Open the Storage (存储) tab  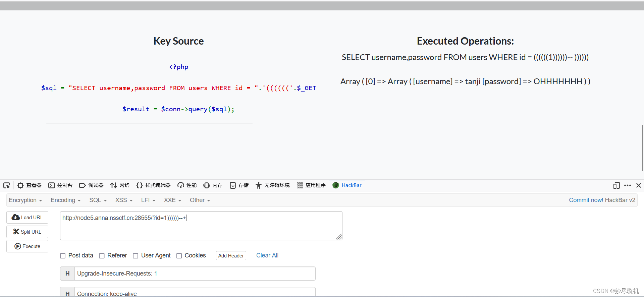tap(239, 185)
